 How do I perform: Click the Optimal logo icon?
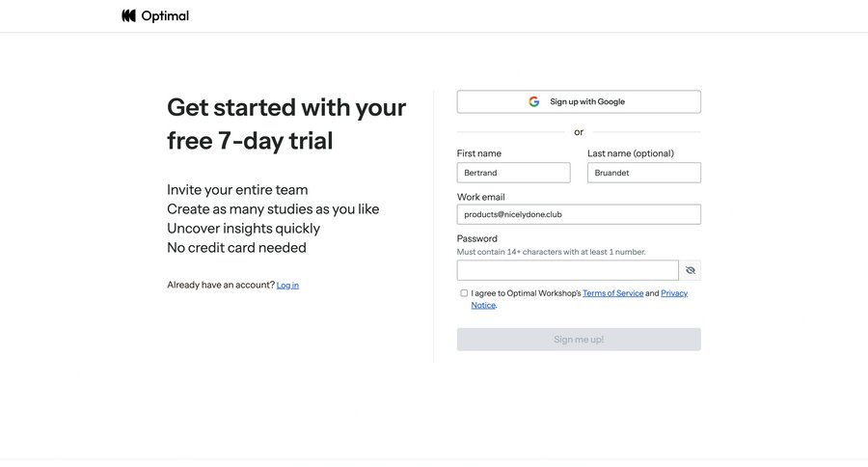click(128, 15)
